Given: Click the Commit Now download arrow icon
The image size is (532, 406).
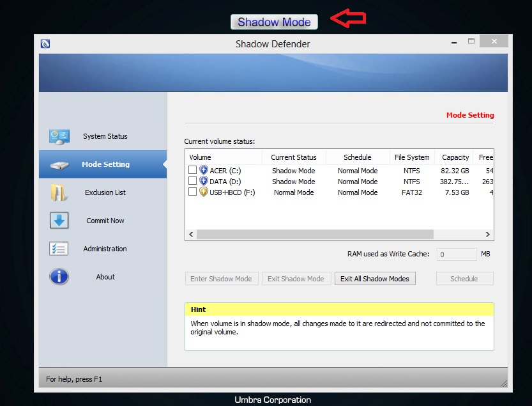Looking at the screenshot, I should coord(59,221).
